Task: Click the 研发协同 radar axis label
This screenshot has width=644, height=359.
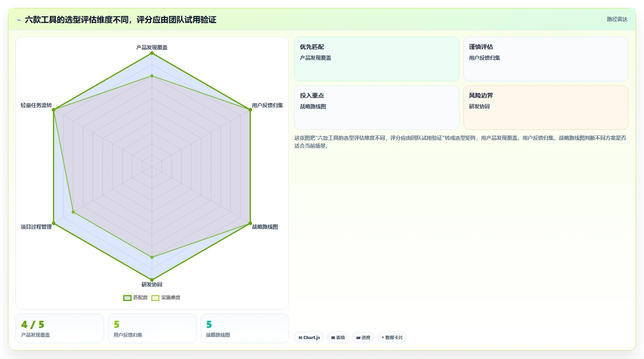Action: click(x=152, y=284)
